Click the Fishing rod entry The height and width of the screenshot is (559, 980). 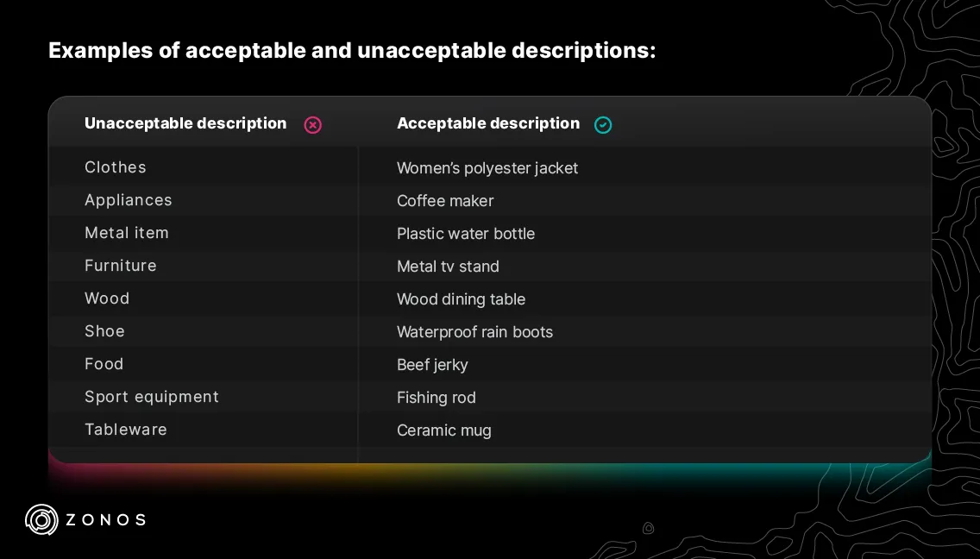pos(437,398)
